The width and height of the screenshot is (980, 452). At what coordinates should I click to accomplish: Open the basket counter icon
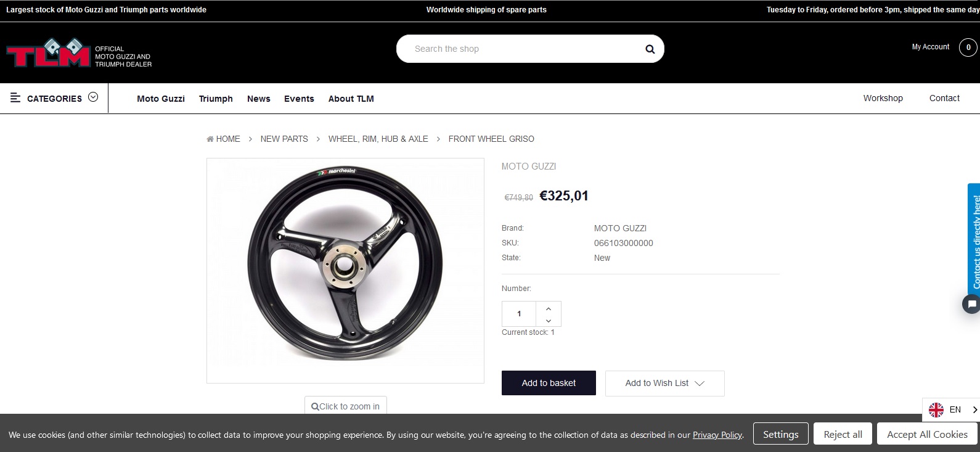tap(968, 47)
